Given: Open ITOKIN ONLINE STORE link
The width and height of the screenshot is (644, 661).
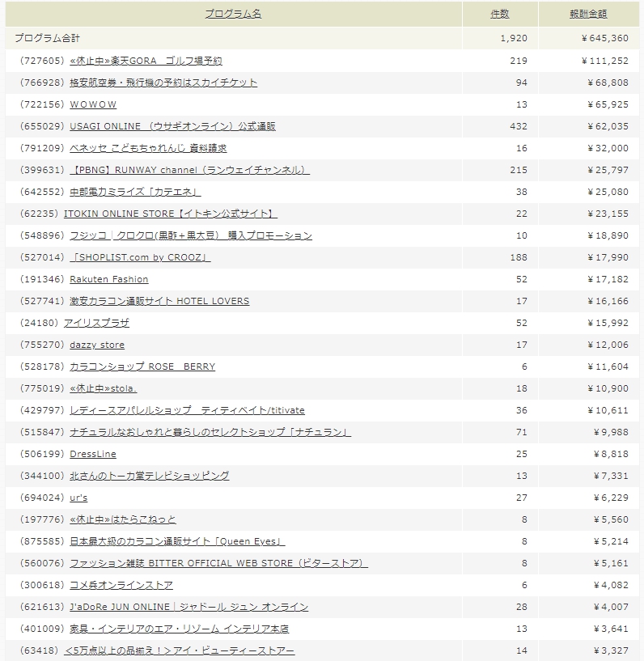Looking at the screenshot, I should pos(171,214).
